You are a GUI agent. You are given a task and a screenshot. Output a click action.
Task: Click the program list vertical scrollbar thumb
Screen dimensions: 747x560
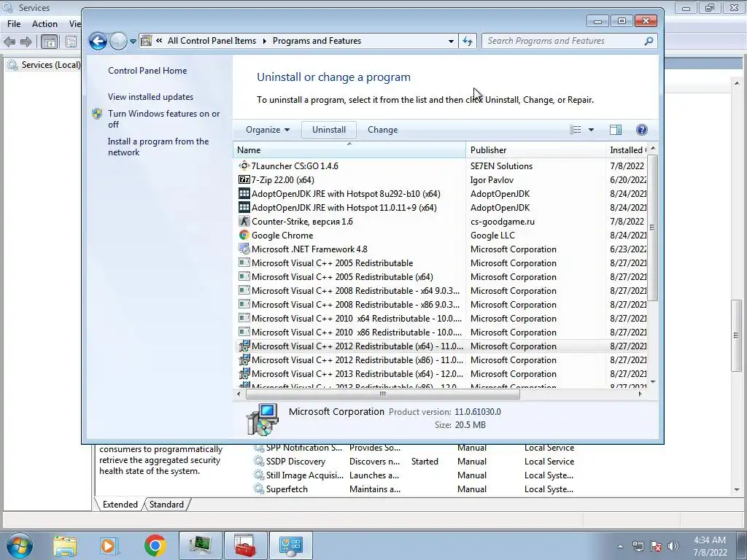[653, 227]
